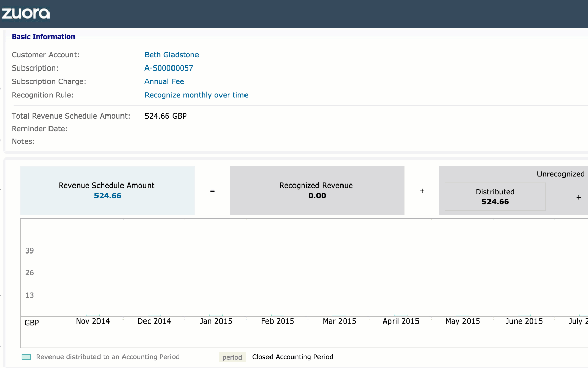588x368 pixels.
Task: Open the Beth Gladstone customer account
Action: coord(171,55)
